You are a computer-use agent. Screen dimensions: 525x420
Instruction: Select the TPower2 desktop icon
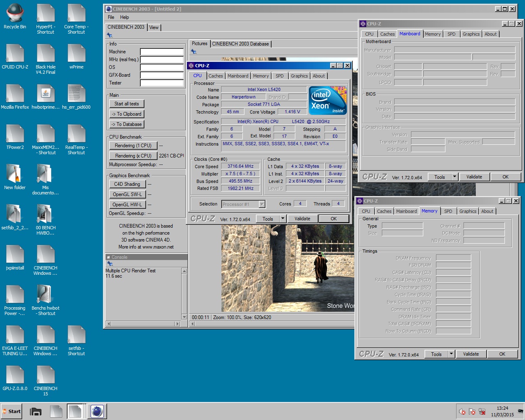[x=15, y=137]
